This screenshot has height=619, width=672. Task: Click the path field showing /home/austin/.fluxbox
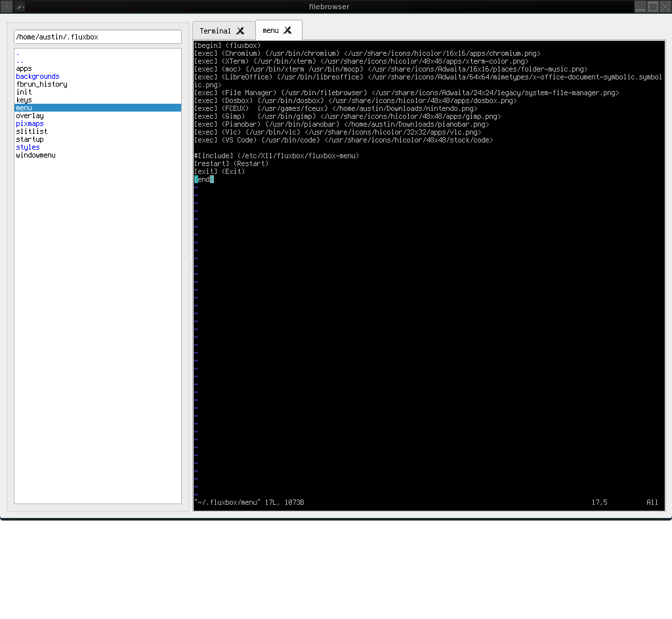point(97,37)
